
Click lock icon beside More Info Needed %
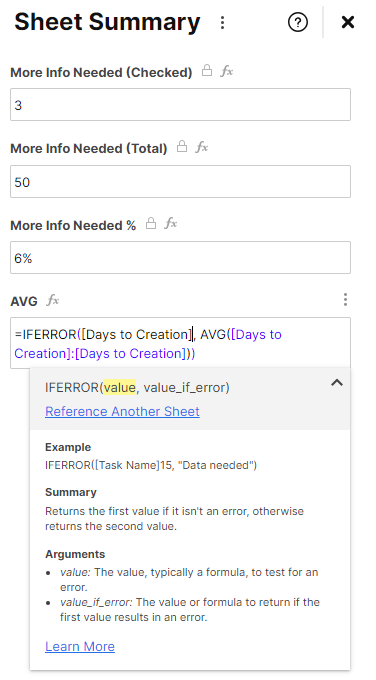coord(150,223)
